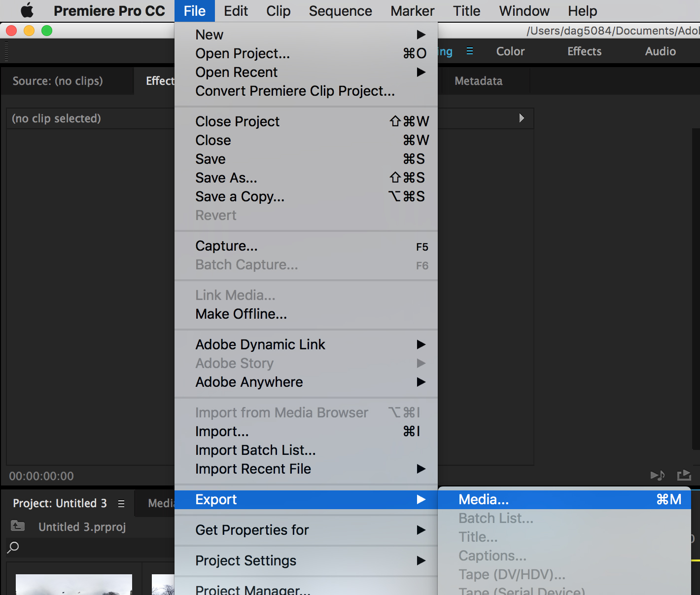Open the Title menu

click(466, 11)
